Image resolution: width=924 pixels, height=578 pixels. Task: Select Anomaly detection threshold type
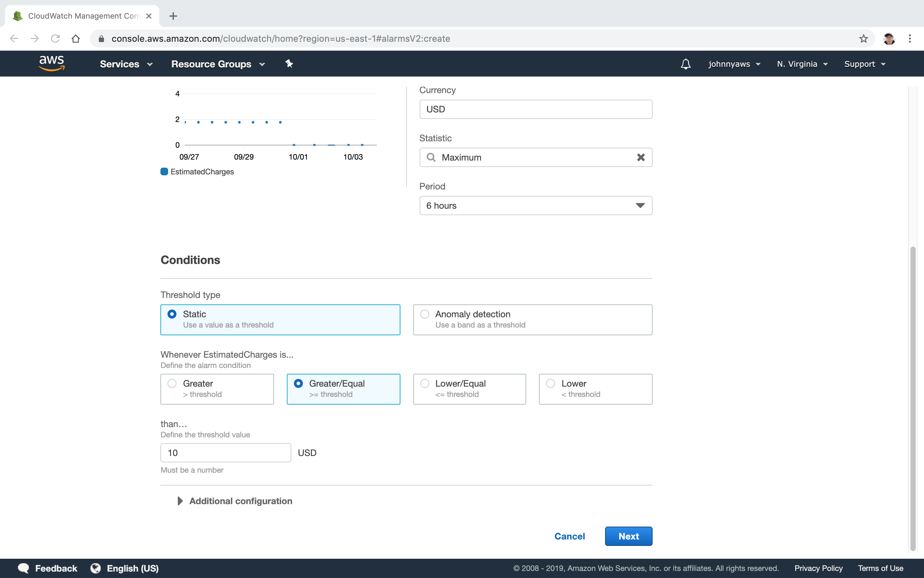(x=533, y=320)
